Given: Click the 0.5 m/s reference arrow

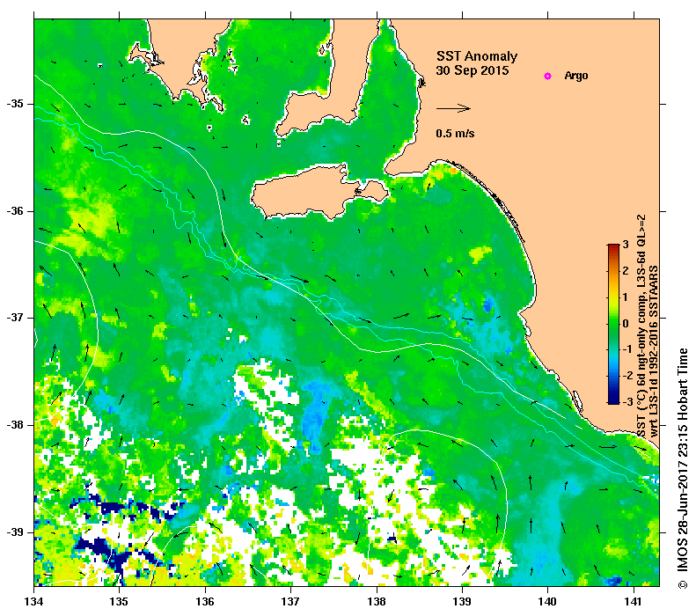Looking at the screenshot, I should [x=453, y=108].
